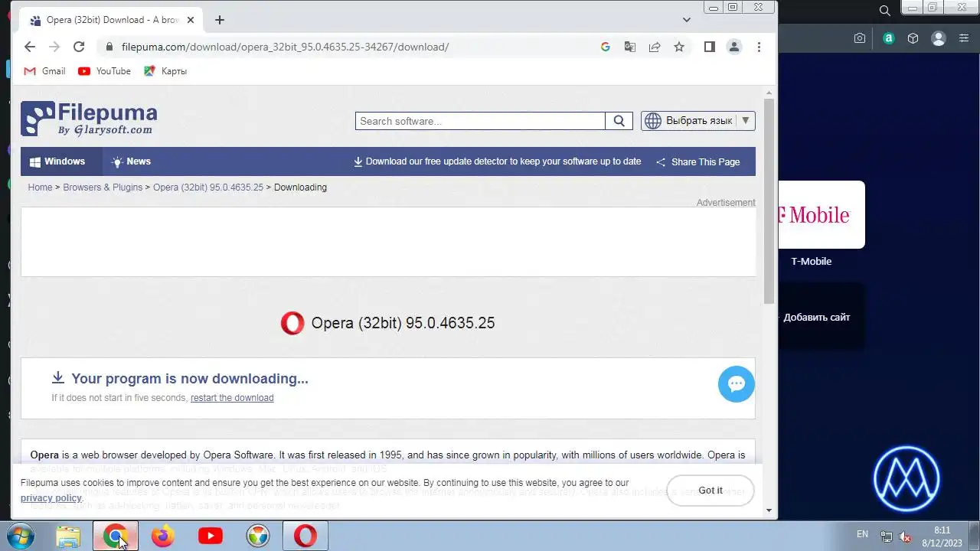The image size is (980, 551).
Task: Translate this page icon
Action: 630,47
